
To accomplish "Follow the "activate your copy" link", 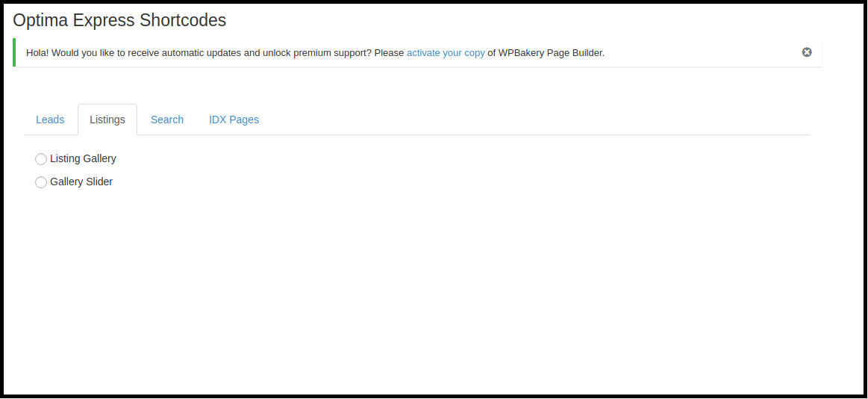I will pyautogui.click(x=446, y=53).
